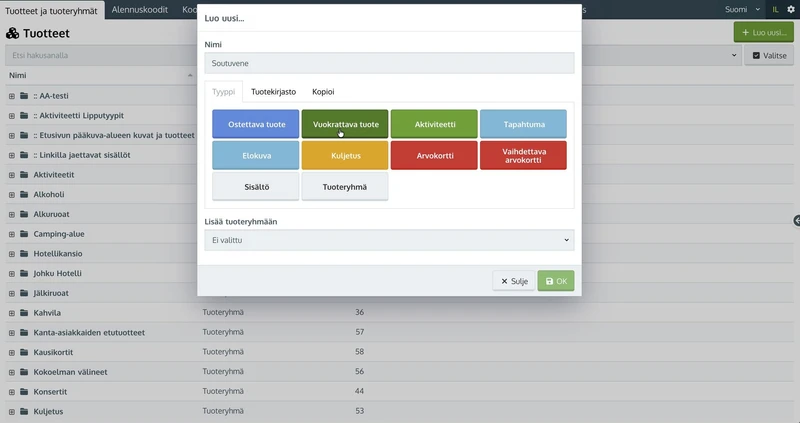
Task: Open the Suomi language dropdown
Action: pos(742,9)
